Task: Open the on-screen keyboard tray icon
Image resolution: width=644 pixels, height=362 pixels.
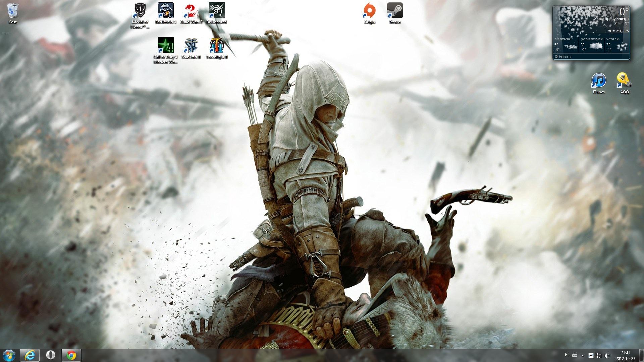Action: click(575, 355)
